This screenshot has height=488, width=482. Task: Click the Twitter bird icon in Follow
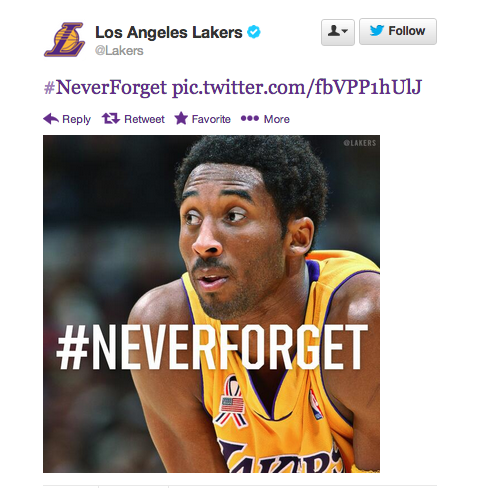377,31
